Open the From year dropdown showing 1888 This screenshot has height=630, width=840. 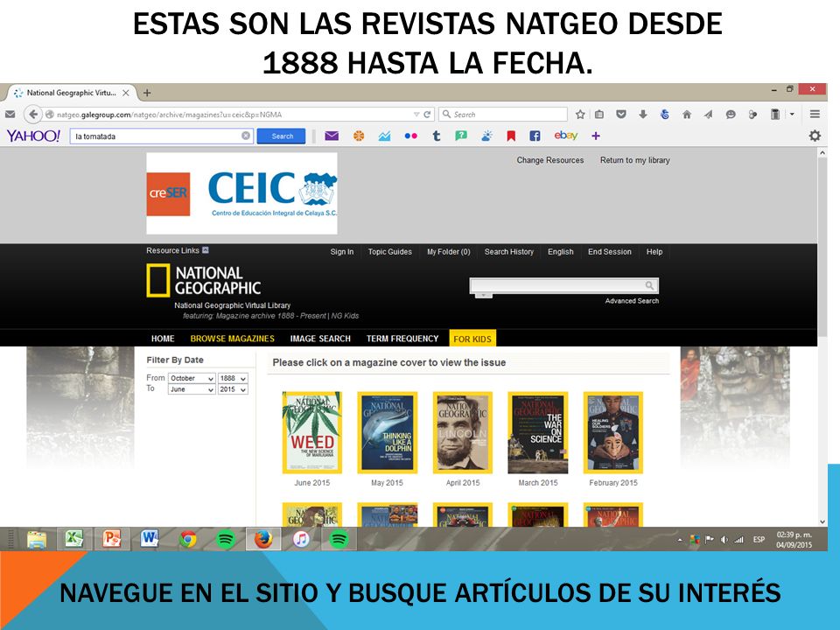[233, 378]
